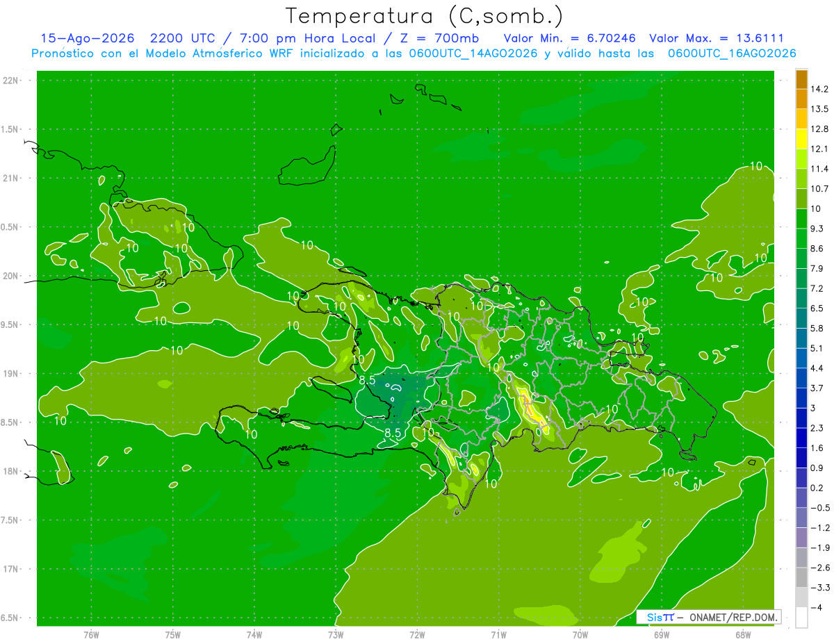The height and width of the screenshot is (644, 834).
Task: Click the '-0.5' colorbar label
Action: tap(819, 508)
